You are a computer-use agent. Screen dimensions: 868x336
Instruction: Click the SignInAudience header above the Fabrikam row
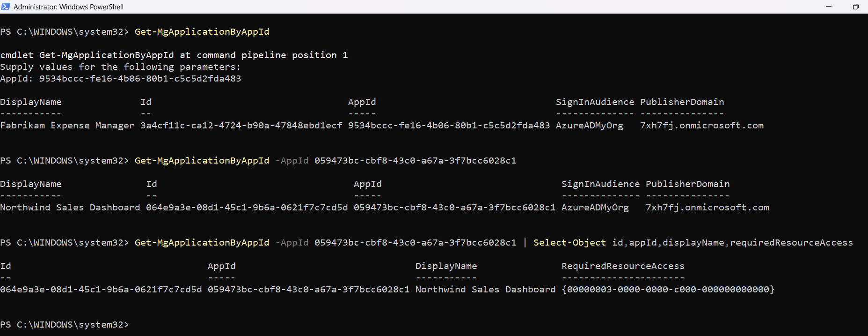tap(595, 102)
